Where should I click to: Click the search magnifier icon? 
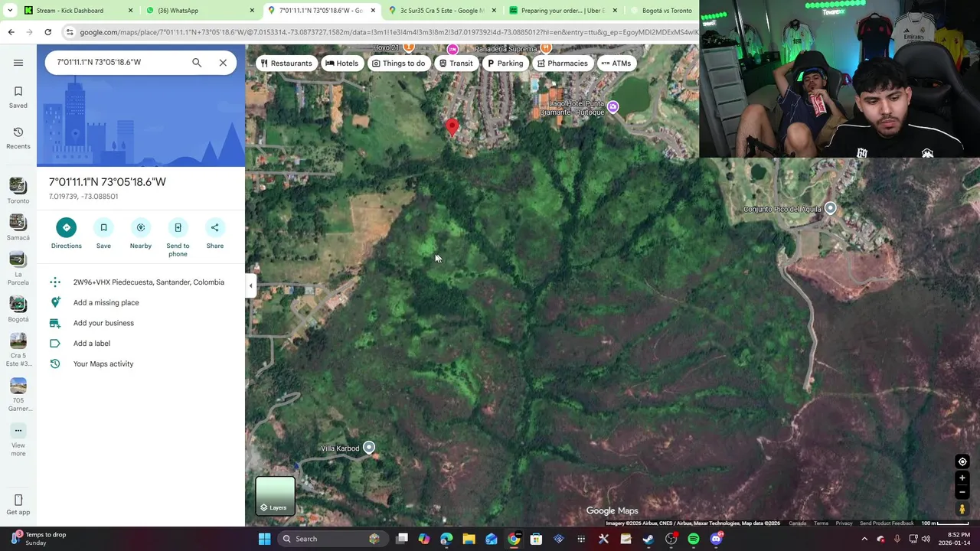(197, 63)
